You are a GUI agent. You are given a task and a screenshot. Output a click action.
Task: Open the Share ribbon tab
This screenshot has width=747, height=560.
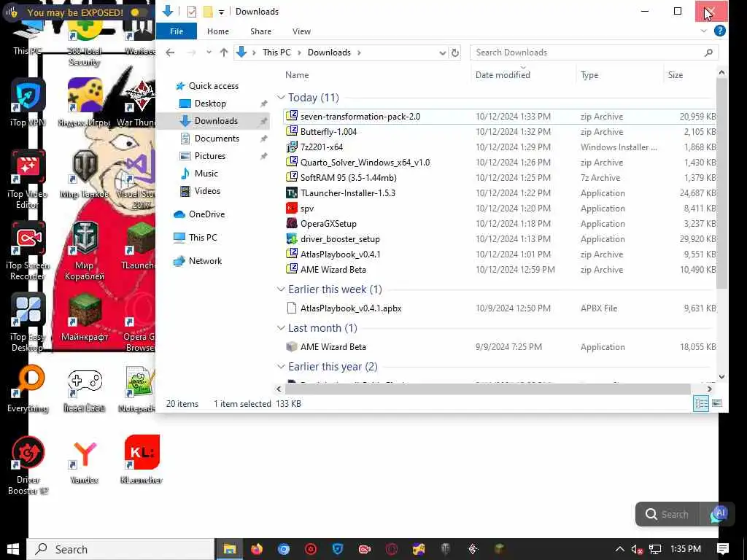[x=260, y=31]
